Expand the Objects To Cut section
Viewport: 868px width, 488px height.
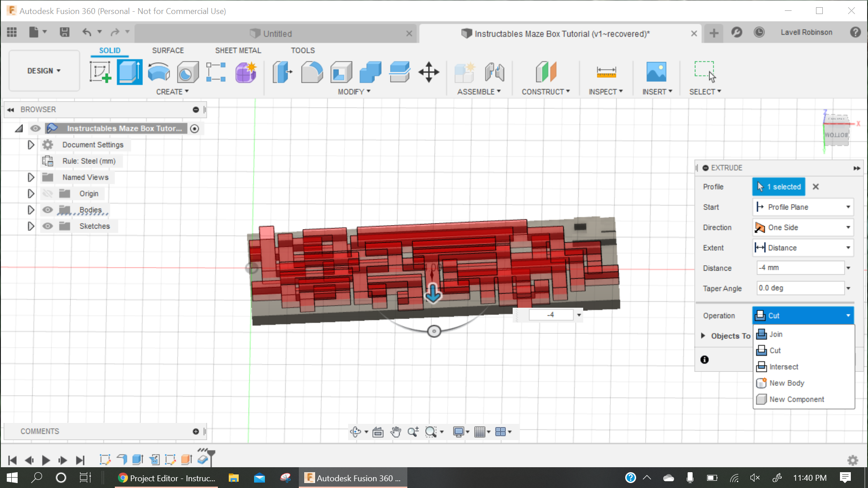click(x=703, y=336)
